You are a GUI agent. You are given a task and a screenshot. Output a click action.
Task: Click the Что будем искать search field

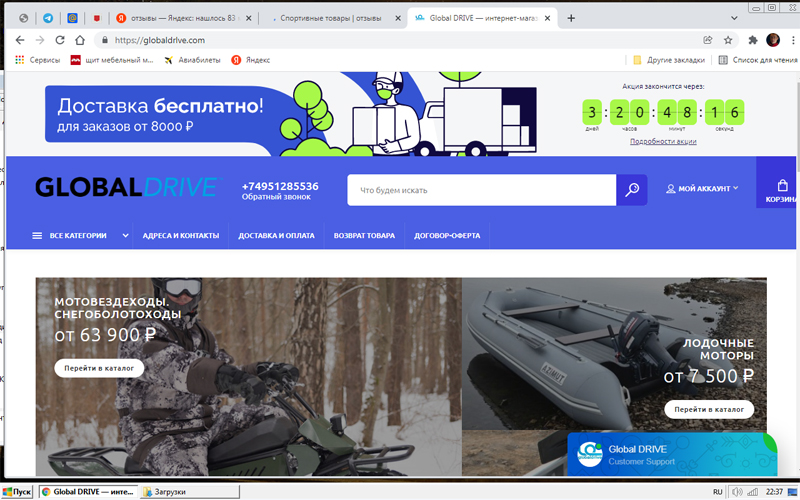click(481, 190)
